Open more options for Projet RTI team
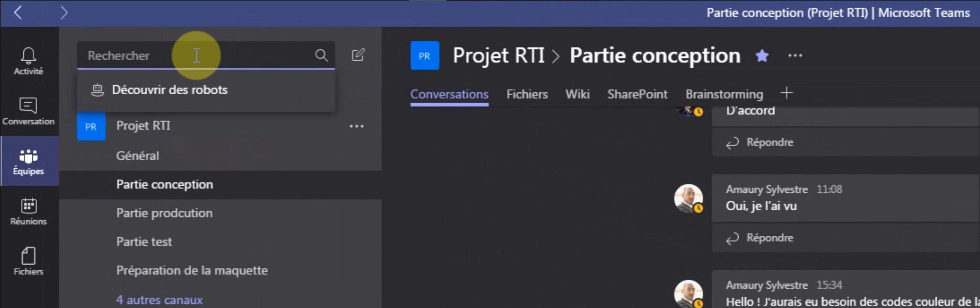980x308 pixels. pos(356,126)
